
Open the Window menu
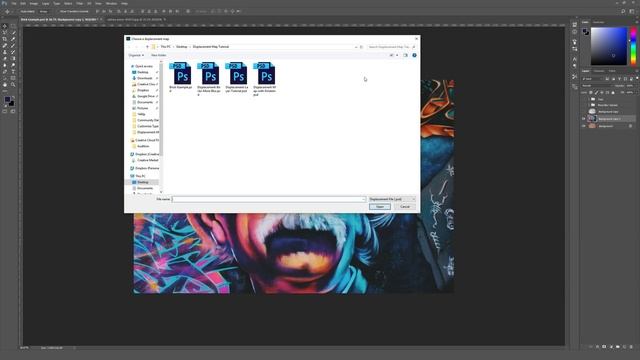(x=111, y=3)
